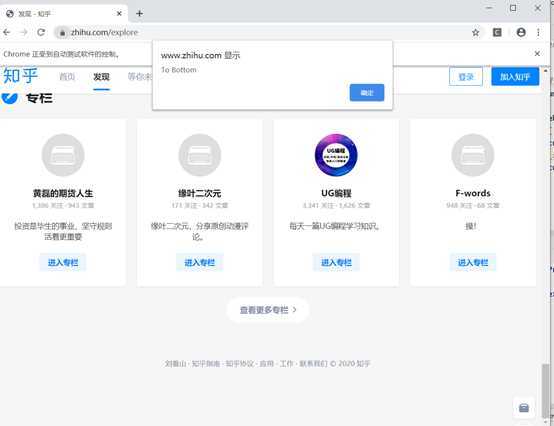Click the vertical scrollbar thumb
The width and height of the screenshot is (554, 426).
pos(546,390)
